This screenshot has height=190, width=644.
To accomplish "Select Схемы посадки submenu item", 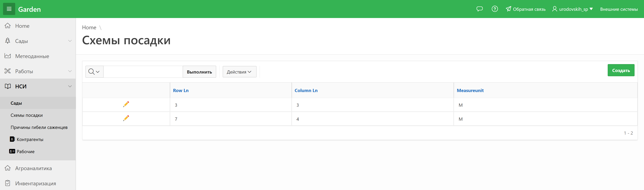I will coord(27,115).
